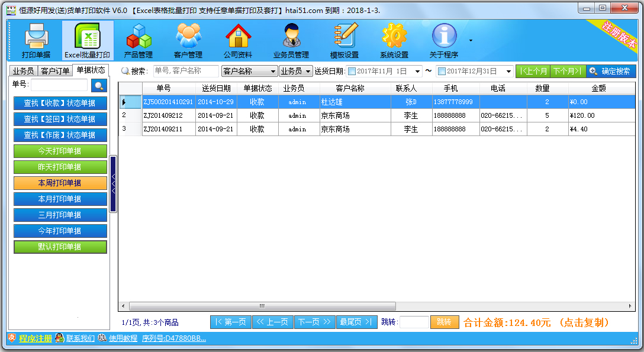Image resolution: width=644 pixels, height=352 pixels.
Task: Open 使用教程 link
Action: [x=123, y=338]
